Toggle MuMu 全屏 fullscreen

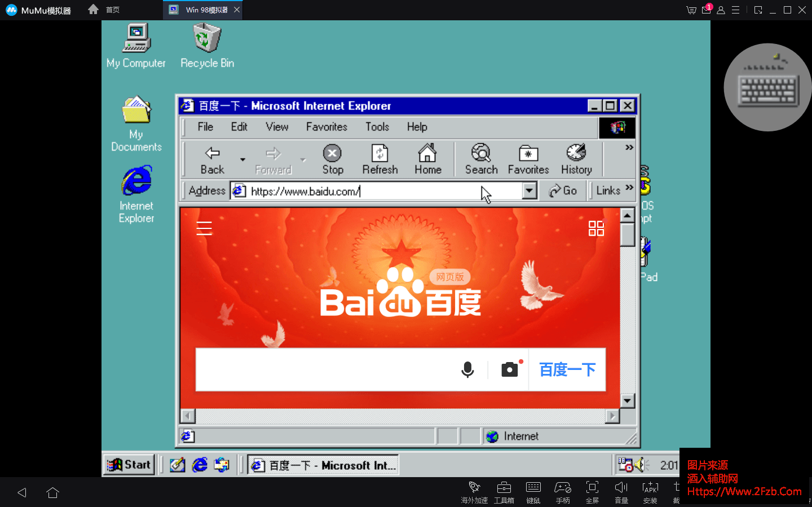592,492
